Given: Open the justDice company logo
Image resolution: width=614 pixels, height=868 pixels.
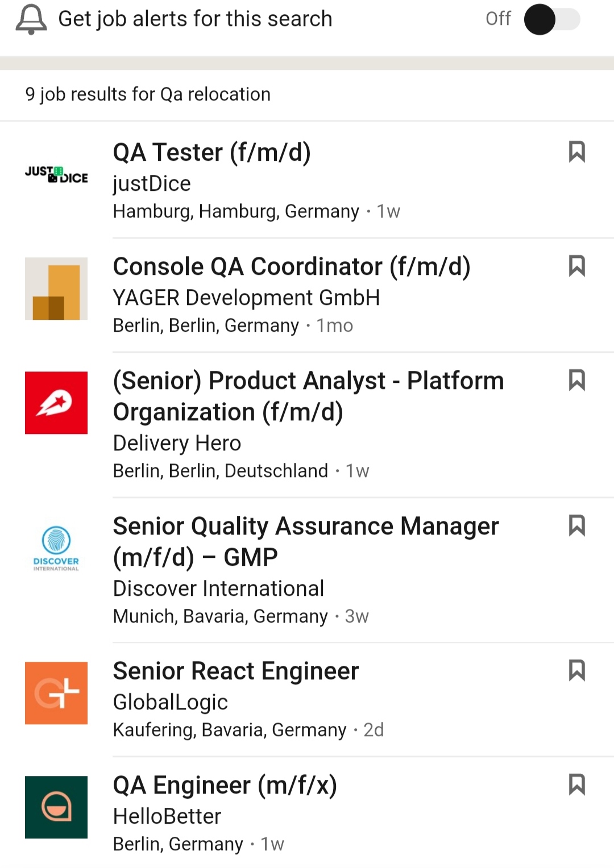Looking at the screenshot, I should [x=56, y=174].
